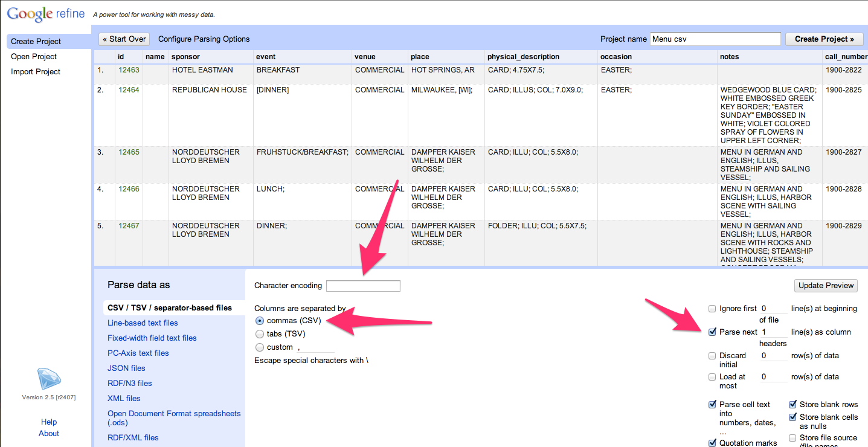
Task: Click the id value 12463
Action: point(129,70)
